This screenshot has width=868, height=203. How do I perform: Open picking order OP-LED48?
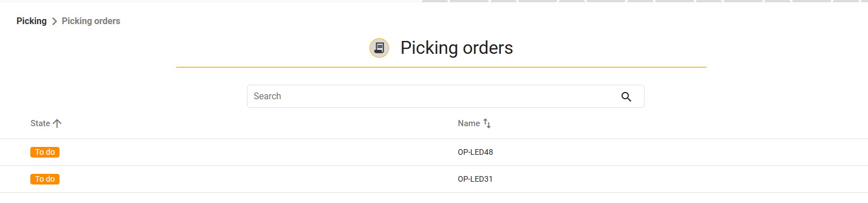476,152
